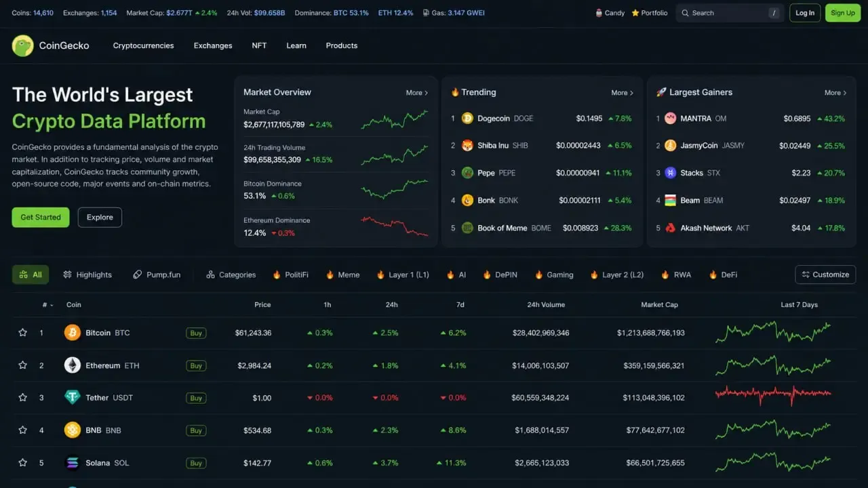868x488 pixels.
Task: Toggle the favorite star for Tether
Action: pyautogui.click(x=22, y=398)
